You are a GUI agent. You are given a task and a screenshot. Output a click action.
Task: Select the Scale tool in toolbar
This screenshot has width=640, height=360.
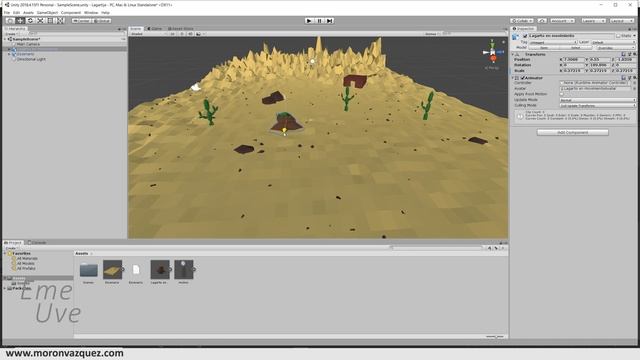[40, 20]
